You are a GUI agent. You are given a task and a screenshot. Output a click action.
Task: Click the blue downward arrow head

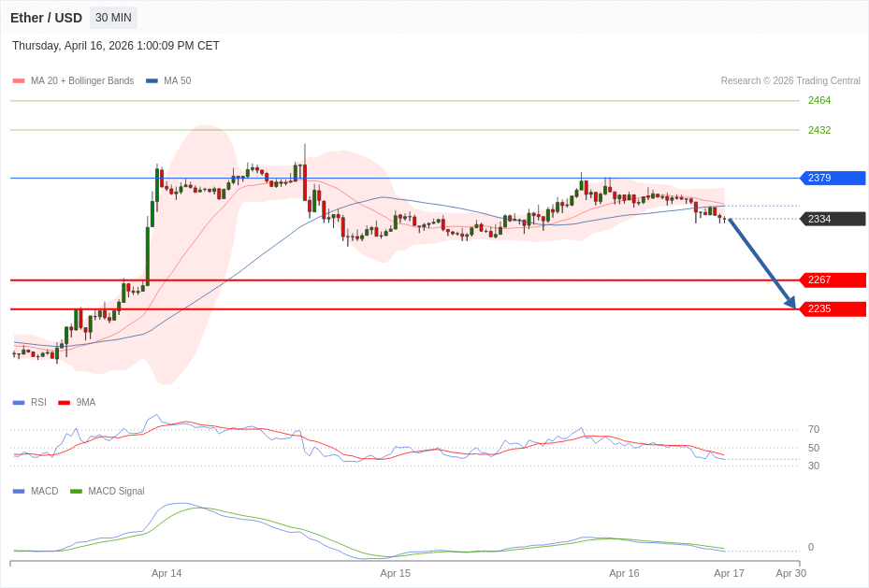tap(790, 302)
